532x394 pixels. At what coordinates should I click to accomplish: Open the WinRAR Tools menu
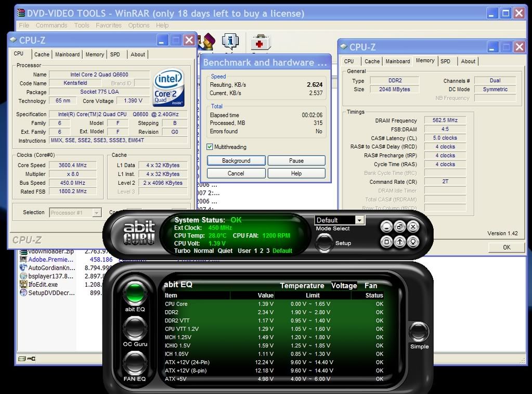click(82, 25)
